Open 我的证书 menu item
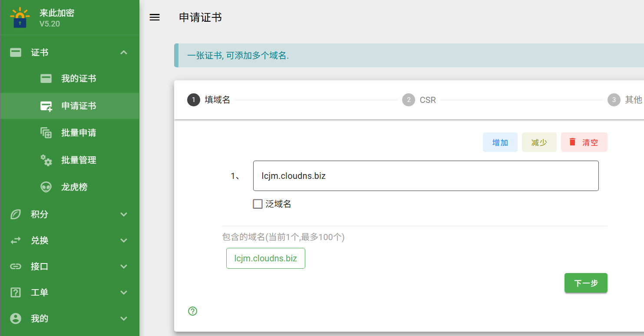This screenshot has width=644, height=336. click(x=70, y=79)
